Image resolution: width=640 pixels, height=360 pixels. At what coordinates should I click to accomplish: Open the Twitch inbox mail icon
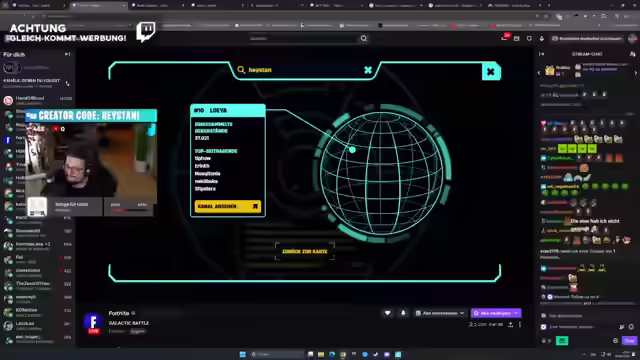pos(516,38)
